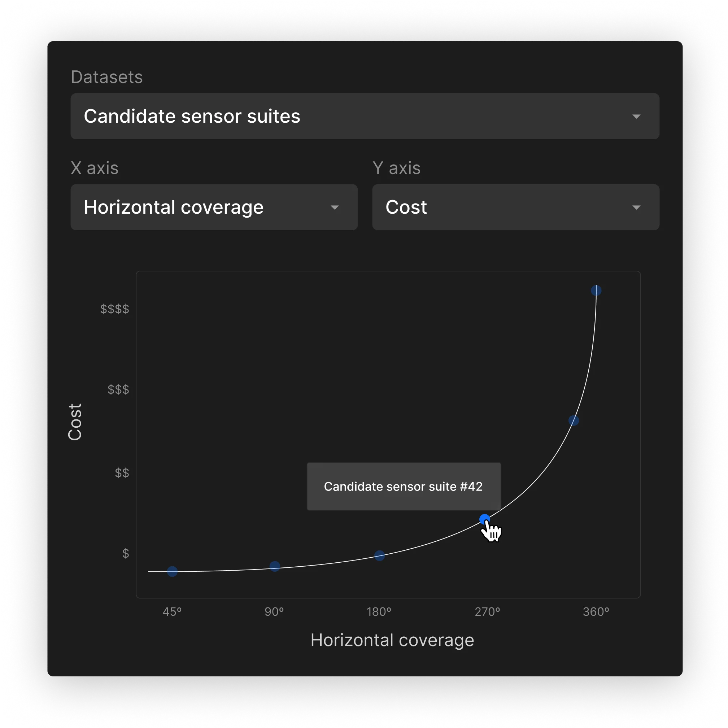Click the X axis dropdown chevron

(x=335, y=207)
